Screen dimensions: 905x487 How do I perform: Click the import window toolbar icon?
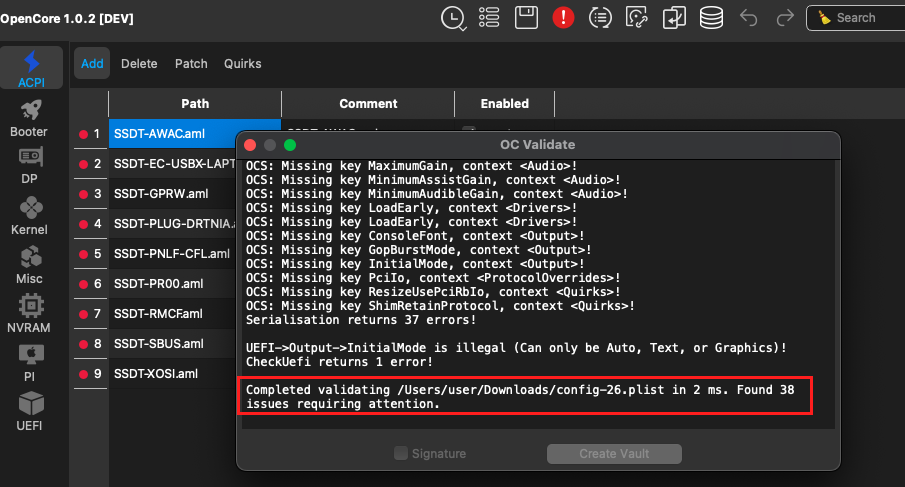[674, 18]
